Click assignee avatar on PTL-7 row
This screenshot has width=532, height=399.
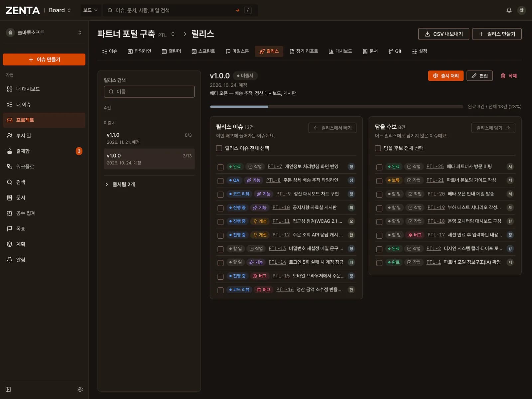coord(351,167)
